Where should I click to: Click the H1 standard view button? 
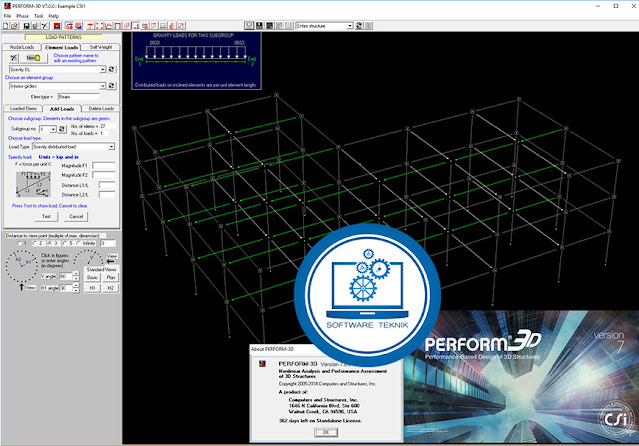click(93, 288)
